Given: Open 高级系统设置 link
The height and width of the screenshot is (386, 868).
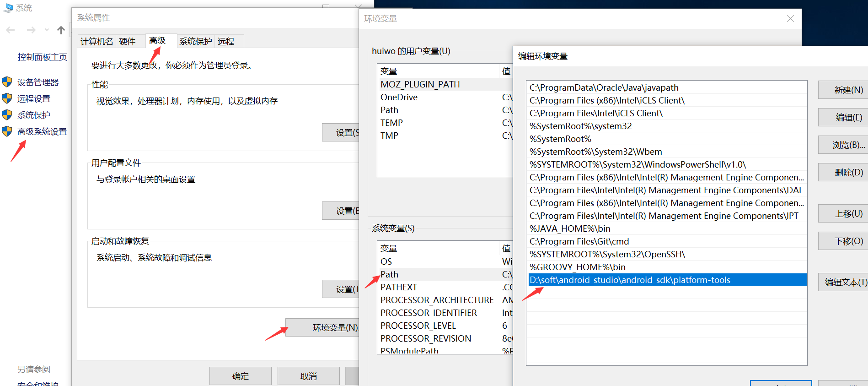Looking at the screenshot, I should [x=42, y=131].
